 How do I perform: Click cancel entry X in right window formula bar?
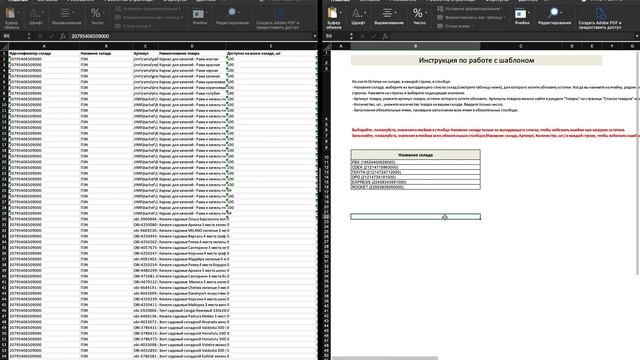pyautogui.click(x=362, y=36)
